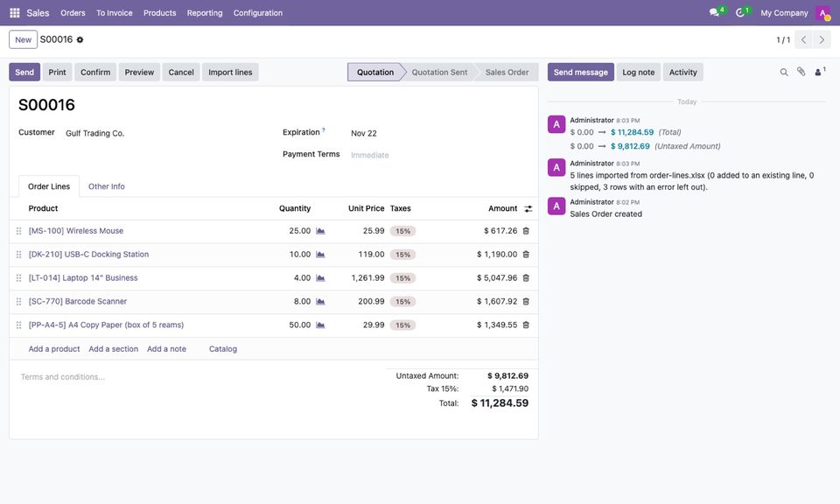
Task: Click the Add a section link
Action: coord(114,348)
